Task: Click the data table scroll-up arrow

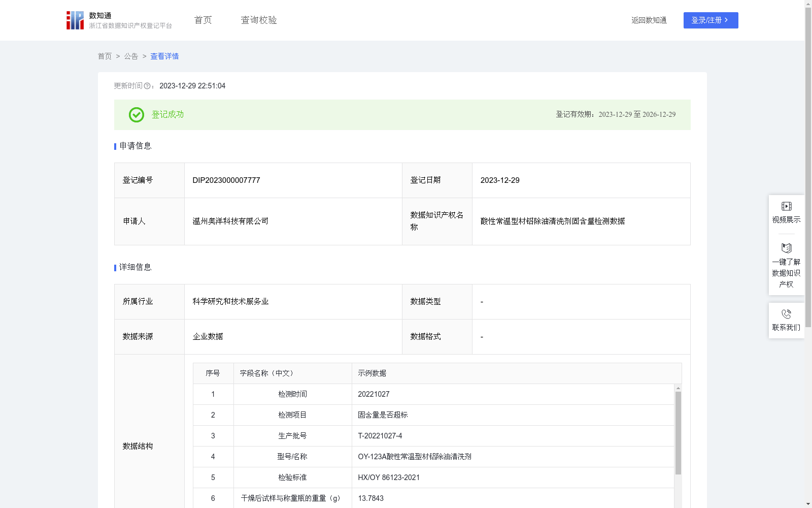Action: pos(678,388)
